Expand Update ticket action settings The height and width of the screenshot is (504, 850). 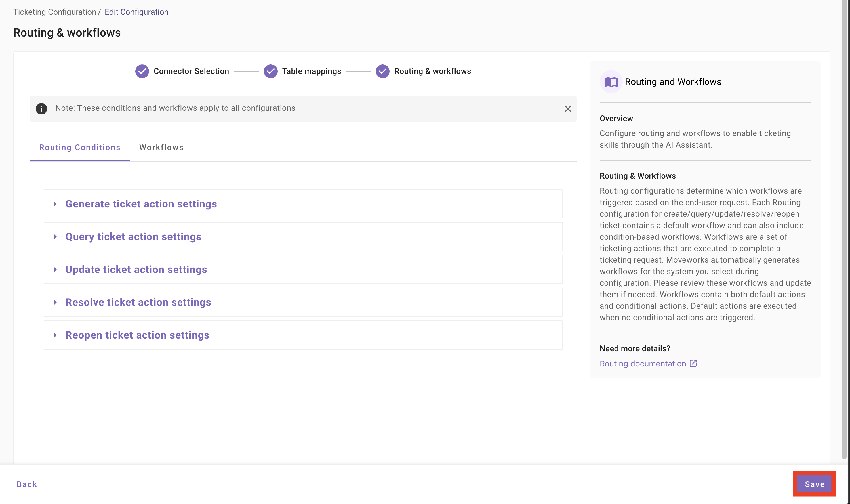pos(136,270)
